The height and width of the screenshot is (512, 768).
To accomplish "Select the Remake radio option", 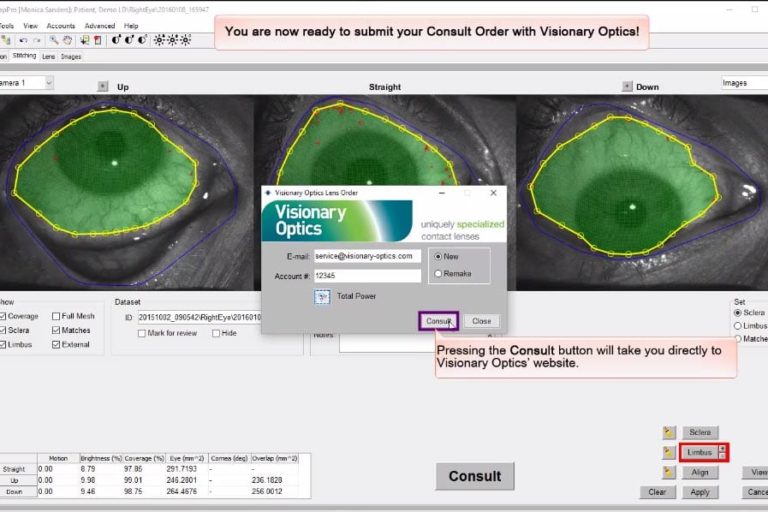I will (x=438, y=272).
